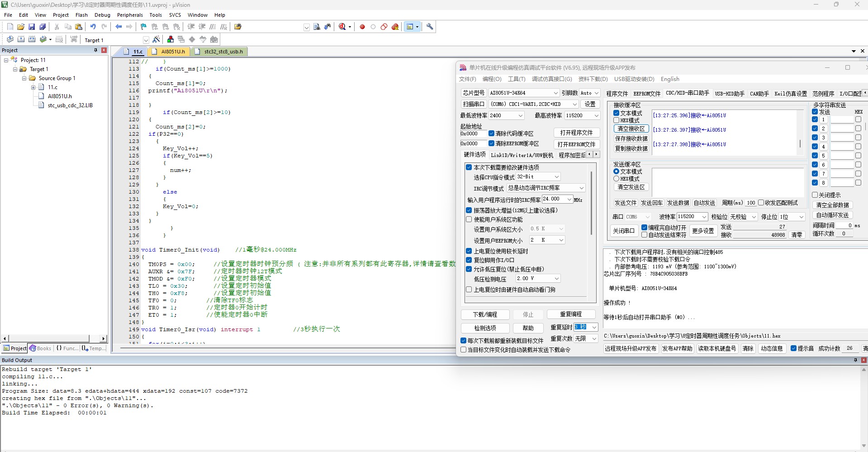Click the Pack Installer icon

(x=214, y=39)
